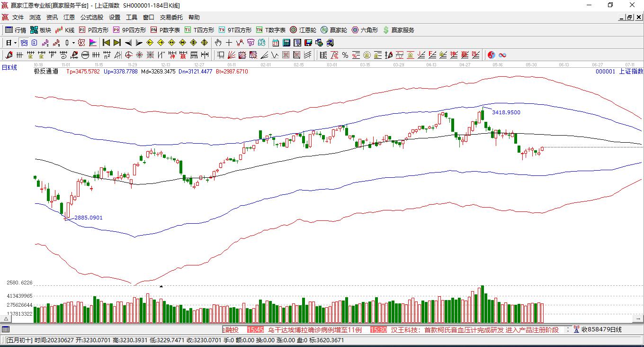Viewport: 644px width, 347px height.
Task: Open 赢家服务 with the dollar icon
Action: (x=398, y=30)
